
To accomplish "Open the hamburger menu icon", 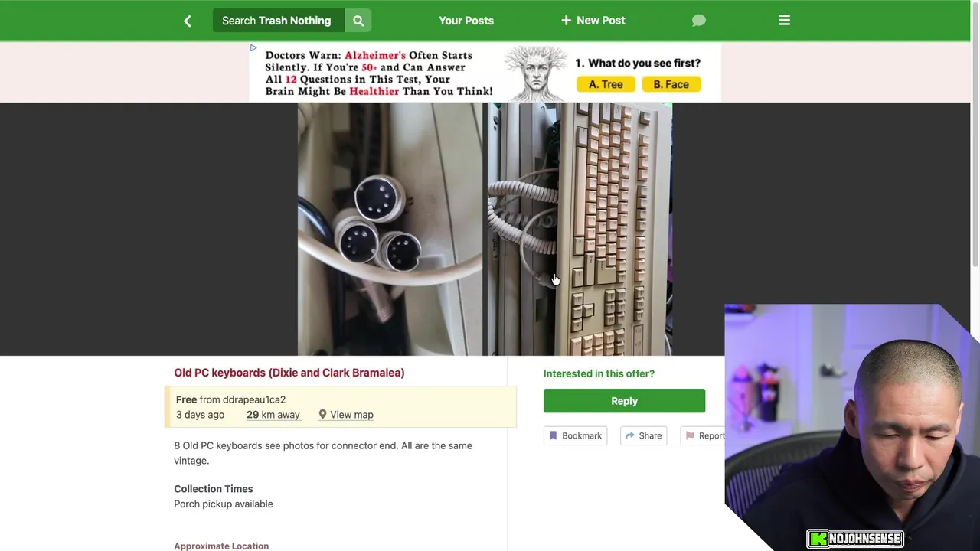I will coord(784,21).
